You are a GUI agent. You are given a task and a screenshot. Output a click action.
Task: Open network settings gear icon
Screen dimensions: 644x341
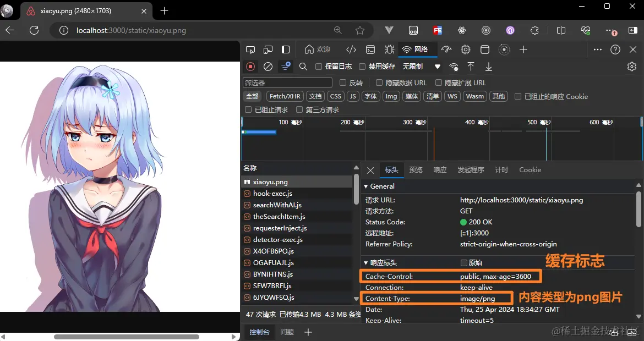(x=632, y=67)
